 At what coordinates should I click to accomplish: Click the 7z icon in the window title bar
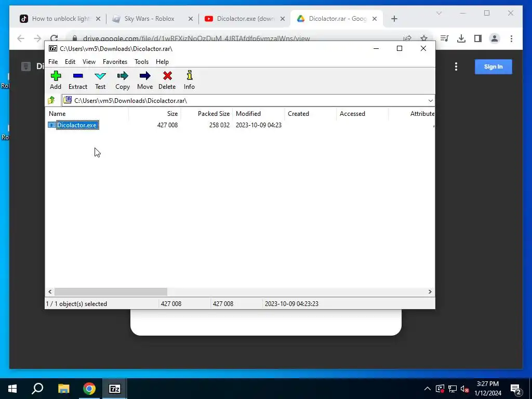53,48
